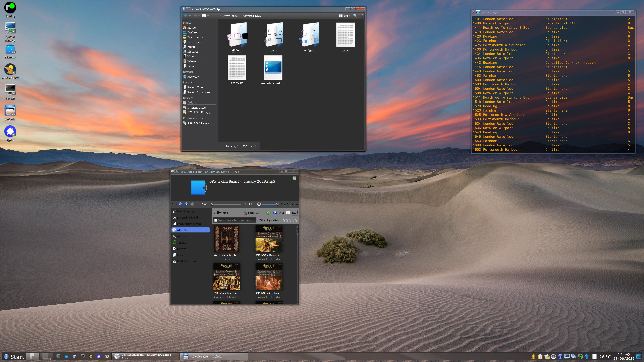Click the greyed Skip Forward button in Elisa
644x362 pixels.
pyautogui.click(x=192, y=204)
